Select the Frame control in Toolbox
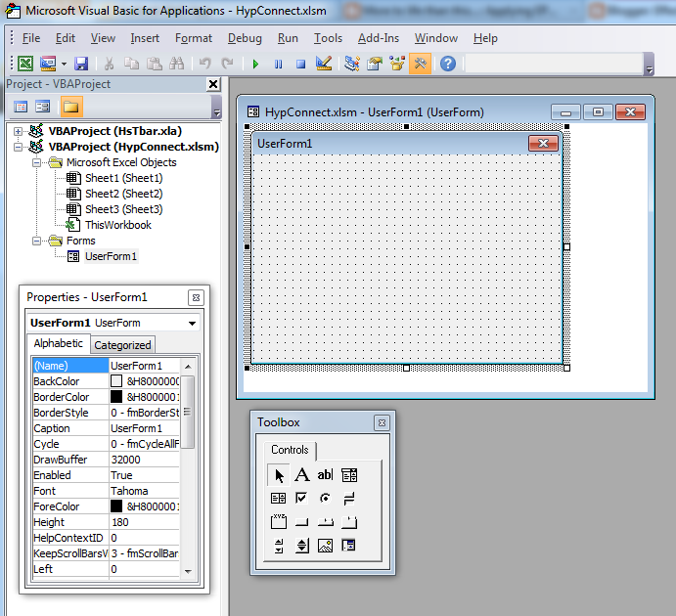Screen dimensions: 676x616 [279, 522]
